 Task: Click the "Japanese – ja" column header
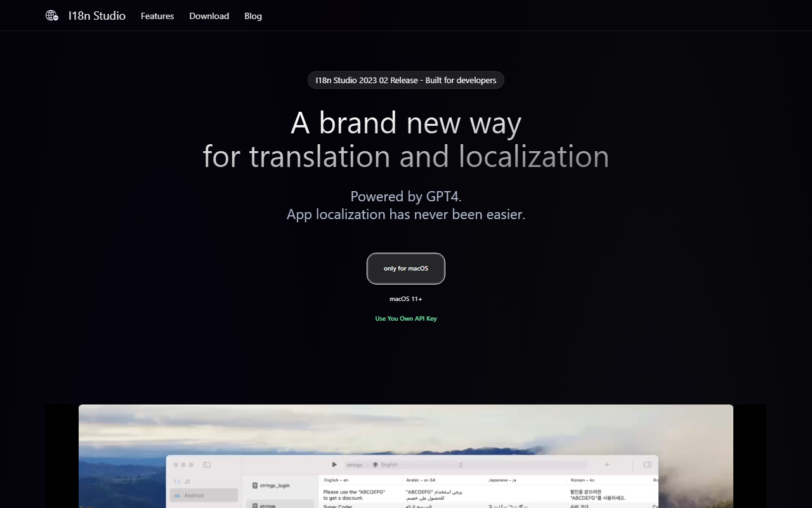tap(502, 480)
